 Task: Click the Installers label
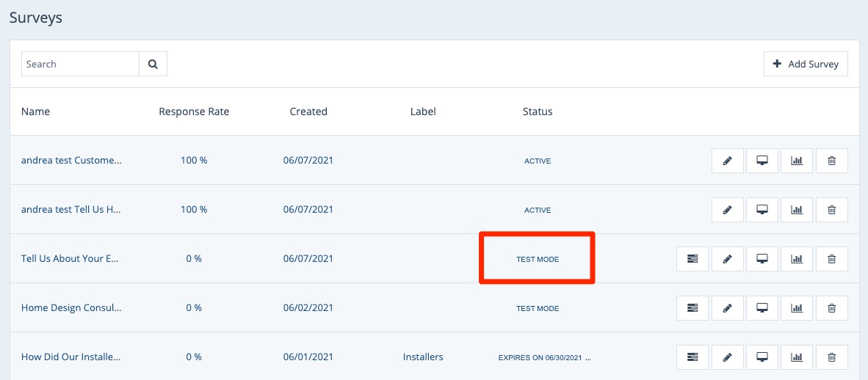click(423, 357)
